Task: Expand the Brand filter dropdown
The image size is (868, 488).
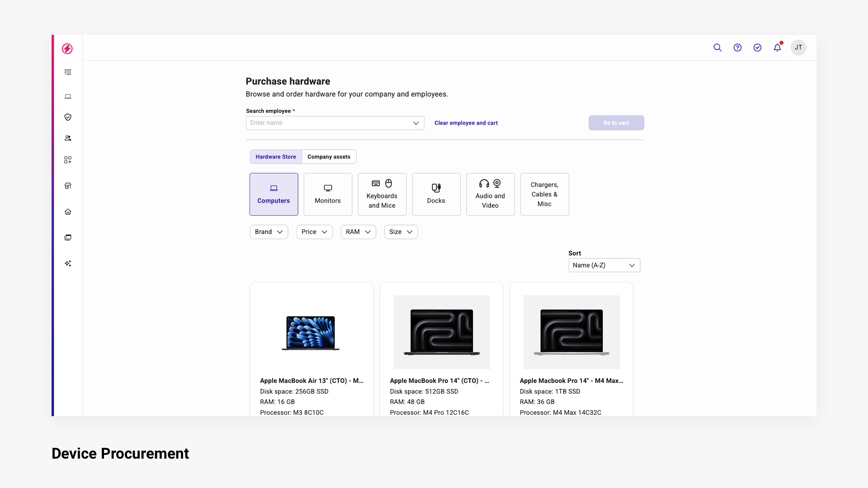Action: [269, 232]
